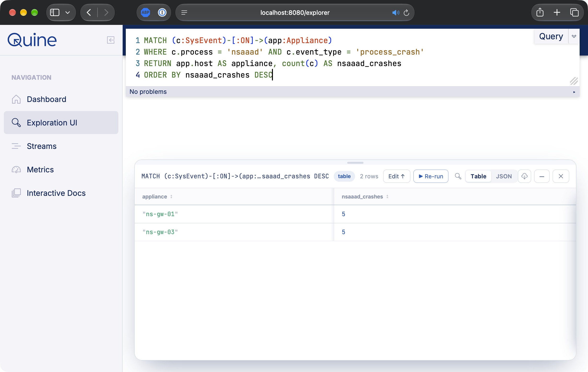Close the query results panel
This screenshot has width=588, height=372.
pyautogui.click(x=561, y=176)
